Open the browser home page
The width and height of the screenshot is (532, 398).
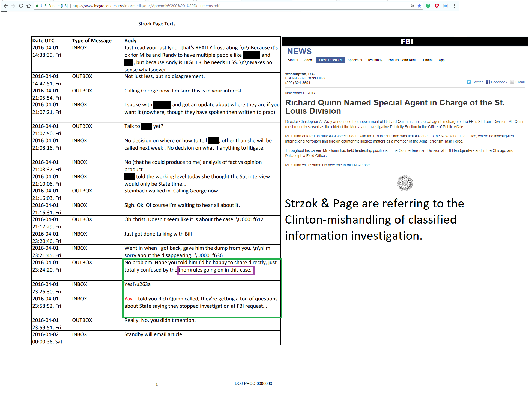point(29,5)
